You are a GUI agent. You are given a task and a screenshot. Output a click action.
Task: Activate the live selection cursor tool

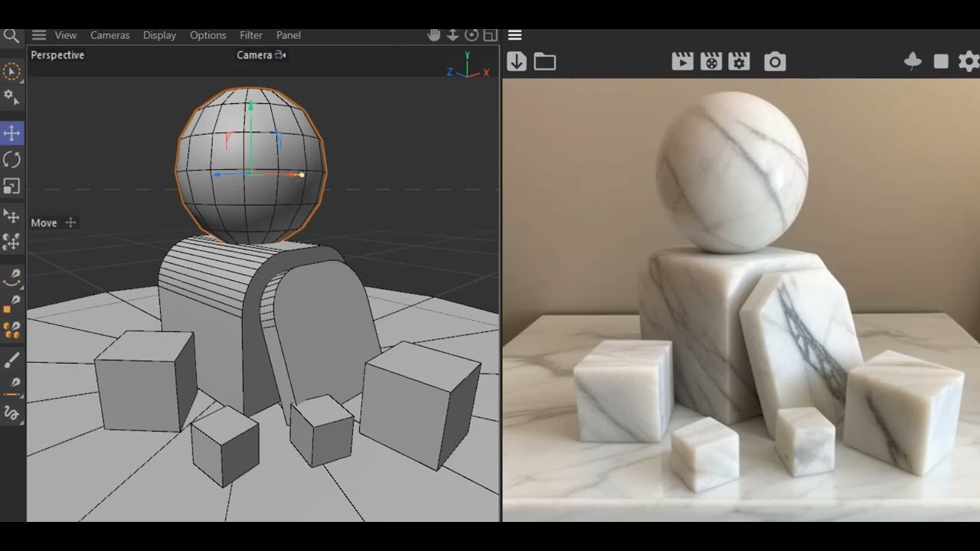[x=11, y=72]
